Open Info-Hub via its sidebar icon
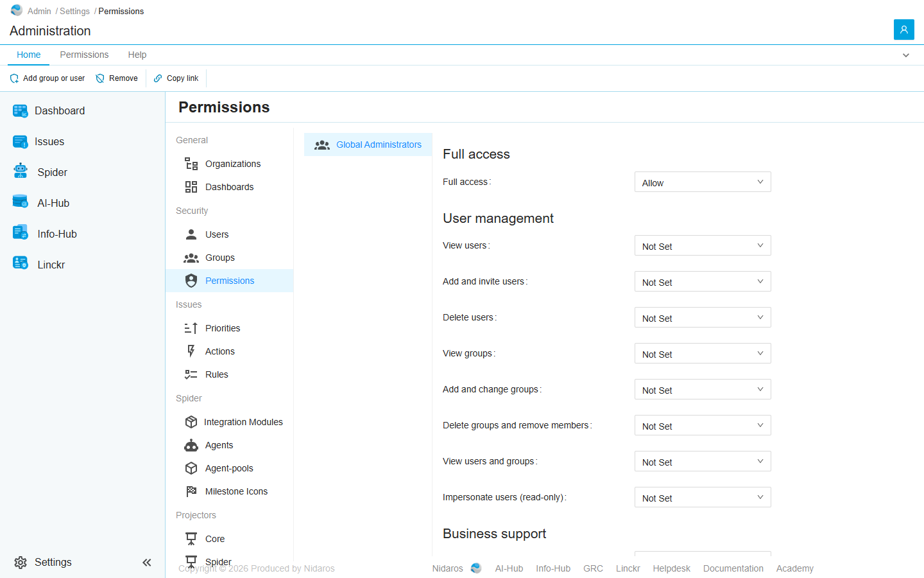This screenshot has height=578, width=924. [21, 232]
